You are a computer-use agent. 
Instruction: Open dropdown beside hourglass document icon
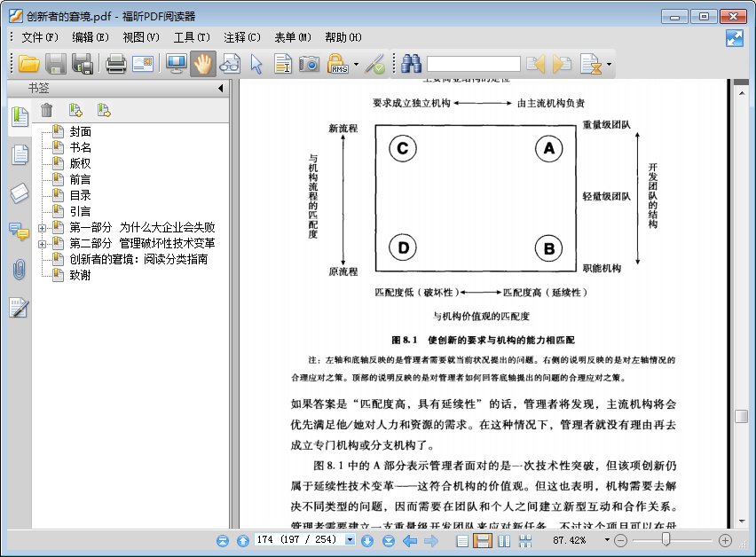(x=609, y=64)
